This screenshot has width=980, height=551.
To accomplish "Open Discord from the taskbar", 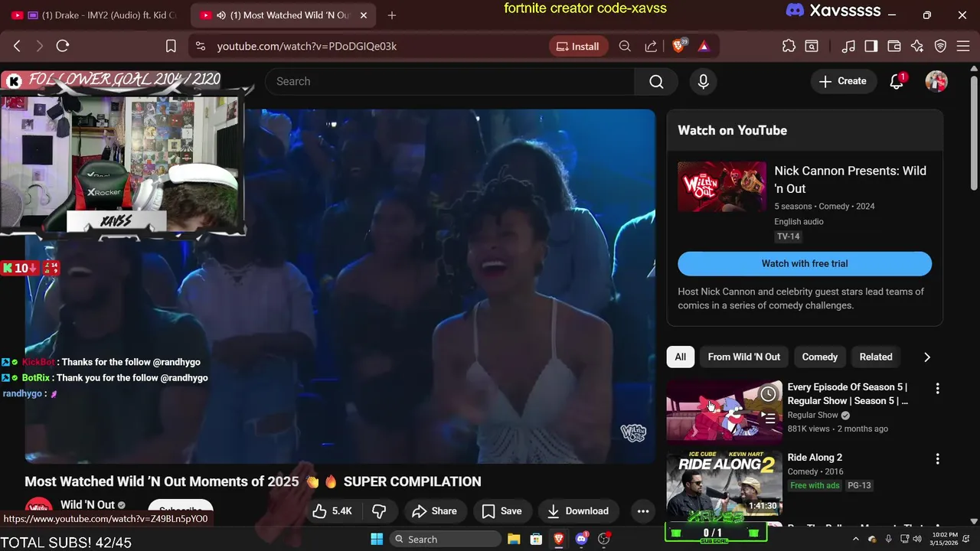I will [581, 540].
